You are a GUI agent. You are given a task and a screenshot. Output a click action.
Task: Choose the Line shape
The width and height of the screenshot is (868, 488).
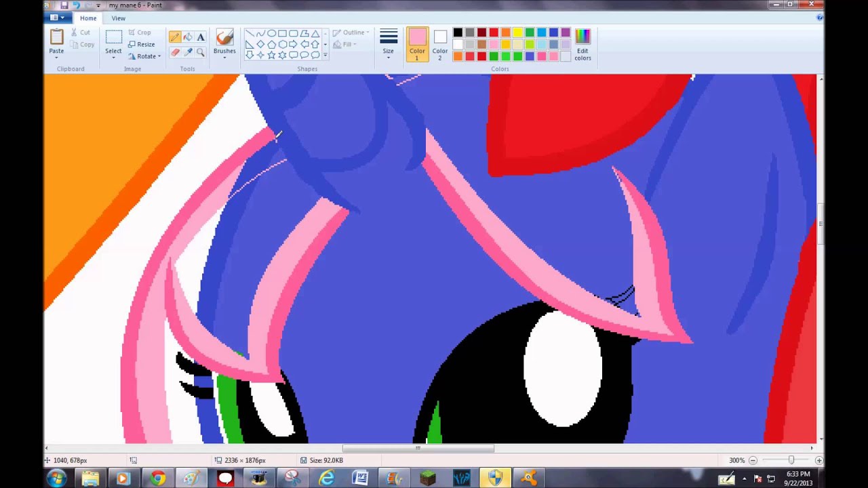coord(250,33)
